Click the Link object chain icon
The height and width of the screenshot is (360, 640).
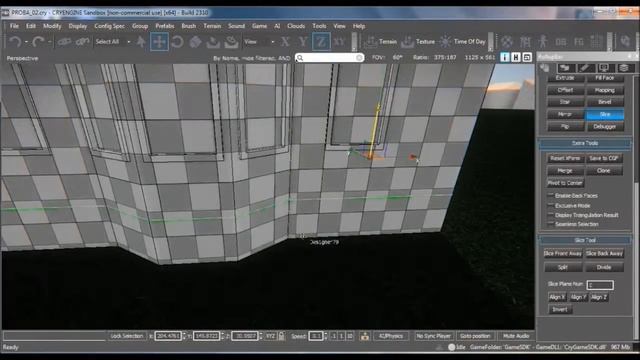(x=64, y=42)
